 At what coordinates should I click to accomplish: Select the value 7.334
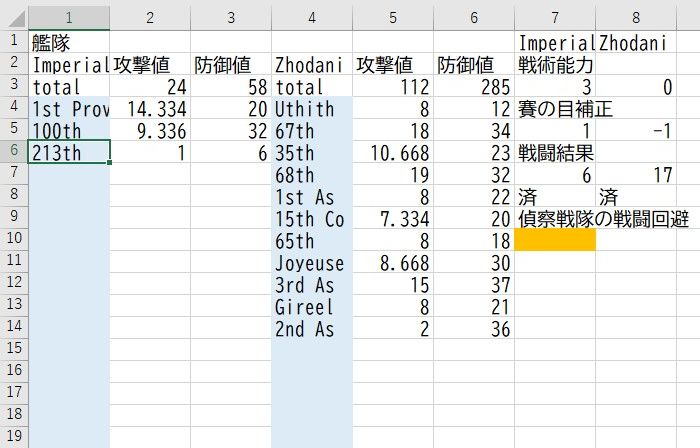point(393,218)
